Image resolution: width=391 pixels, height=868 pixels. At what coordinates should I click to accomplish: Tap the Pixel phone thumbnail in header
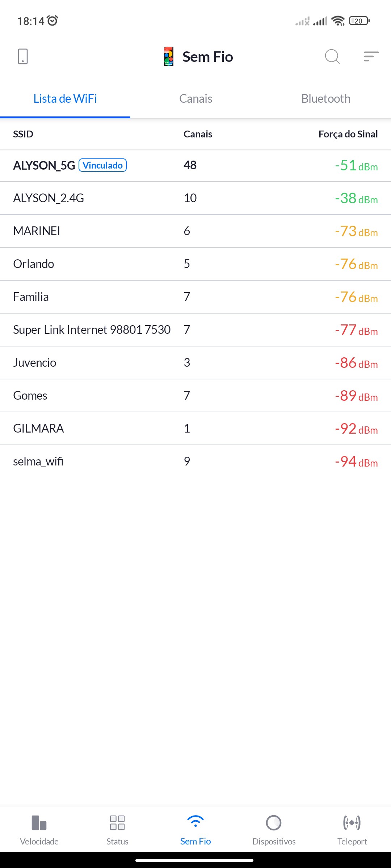point(169,56)
